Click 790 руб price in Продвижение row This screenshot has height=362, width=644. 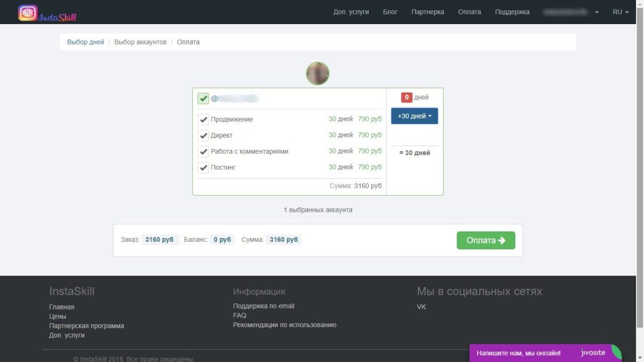point(370,119)
